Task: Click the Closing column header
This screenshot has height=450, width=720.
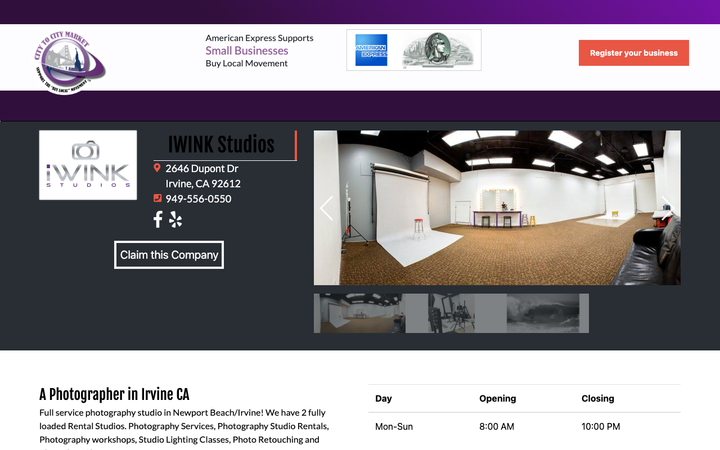Action: [598, 399]
